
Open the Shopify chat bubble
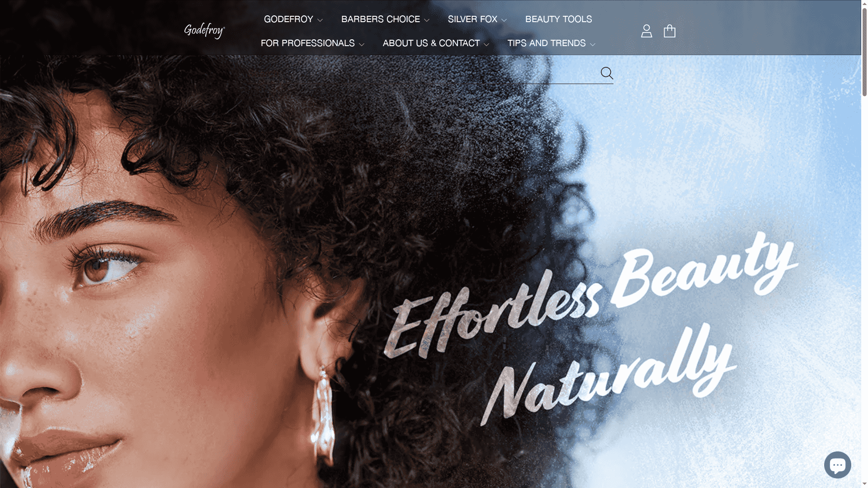(837, 465)
